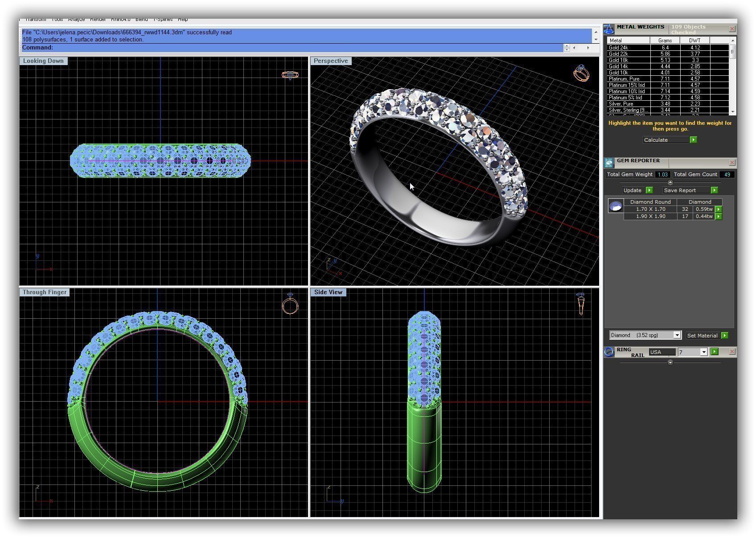Screen dimensions: 756x538
Task: Click the Perspective viewport title
Action: (x=331, y=61)
